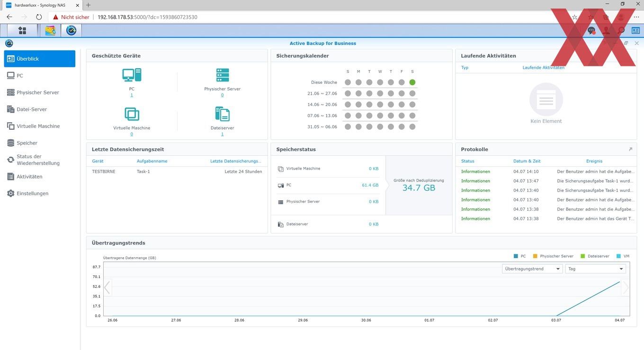Screen dimensions: 644x350
Task: Click the 34.7 GB deduplication size value
Action: [419, 188]
